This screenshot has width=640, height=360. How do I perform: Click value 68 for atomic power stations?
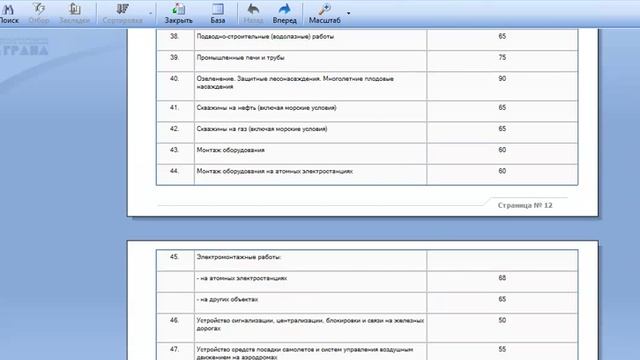point(502,278)
